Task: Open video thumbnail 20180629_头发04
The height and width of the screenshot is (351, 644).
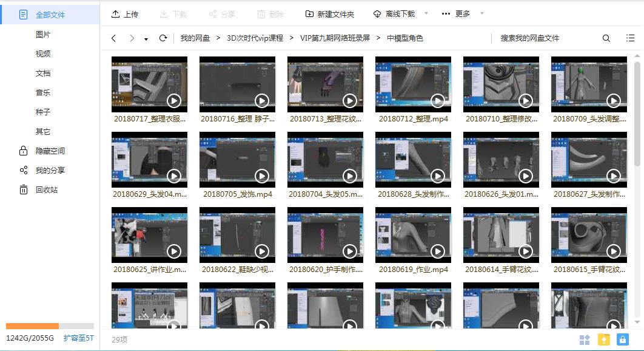Action: 149,160
